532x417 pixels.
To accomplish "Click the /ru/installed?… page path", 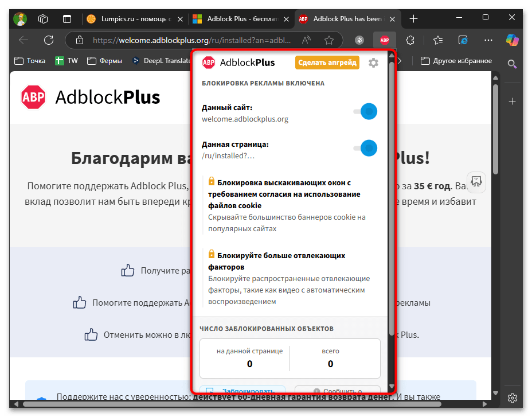I will [x=228, y=156].
